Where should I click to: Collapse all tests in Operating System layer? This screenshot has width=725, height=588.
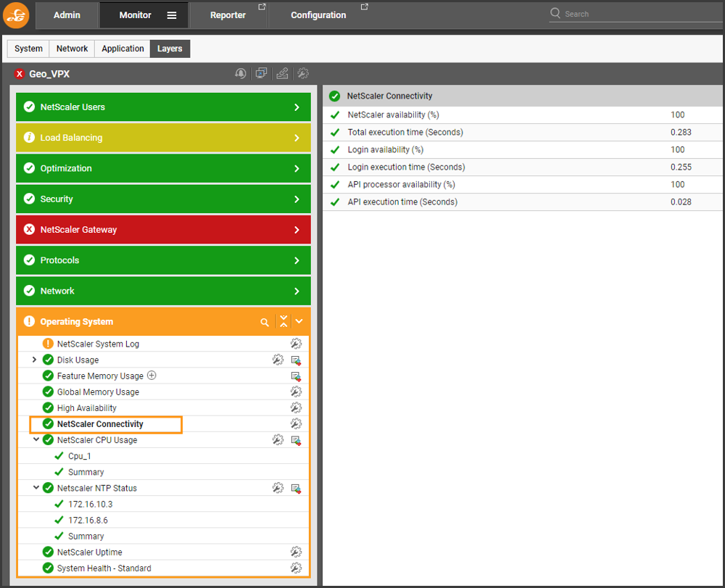pyautogui.click(x=283, y=321)
